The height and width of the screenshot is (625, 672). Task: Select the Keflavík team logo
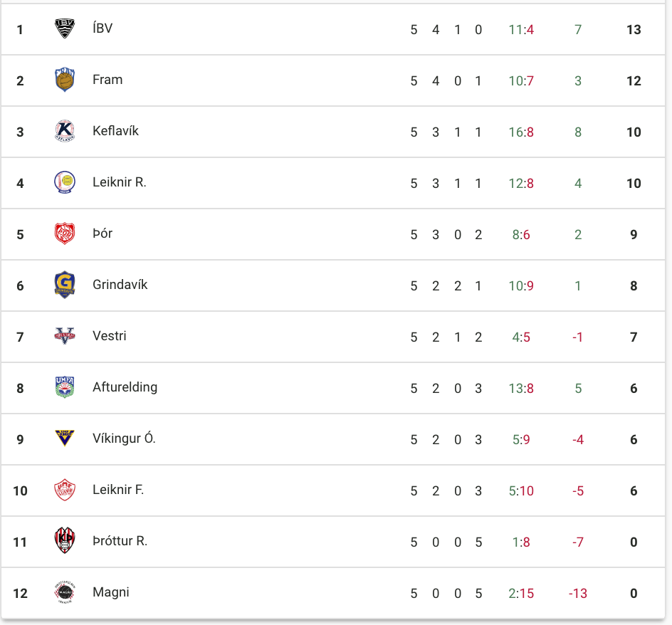[x=65, y=131]
